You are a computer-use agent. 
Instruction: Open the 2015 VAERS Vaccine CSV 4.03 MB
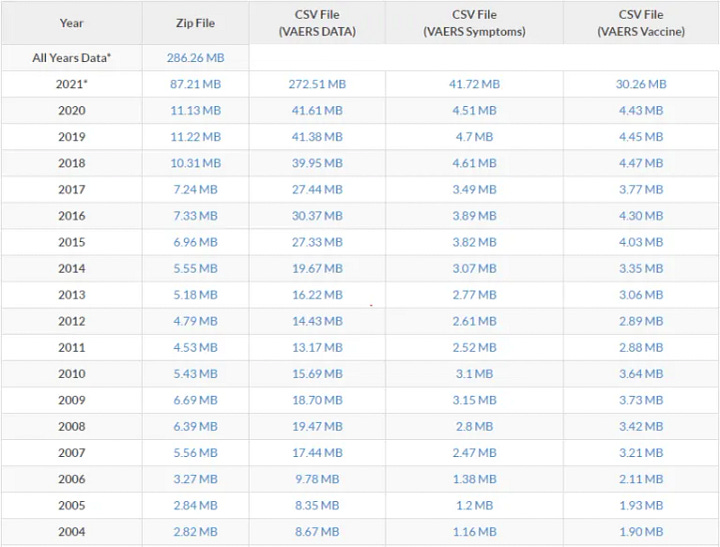pyautogui.click(x=641, y=242)
